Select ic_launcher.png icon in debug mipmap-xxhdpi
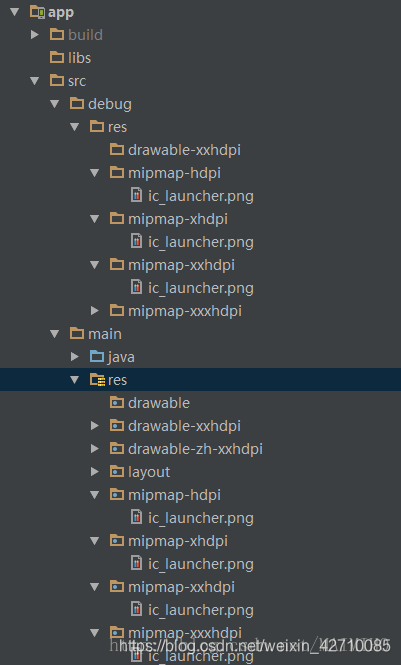401x665 pixels. (x=136, y=288)
